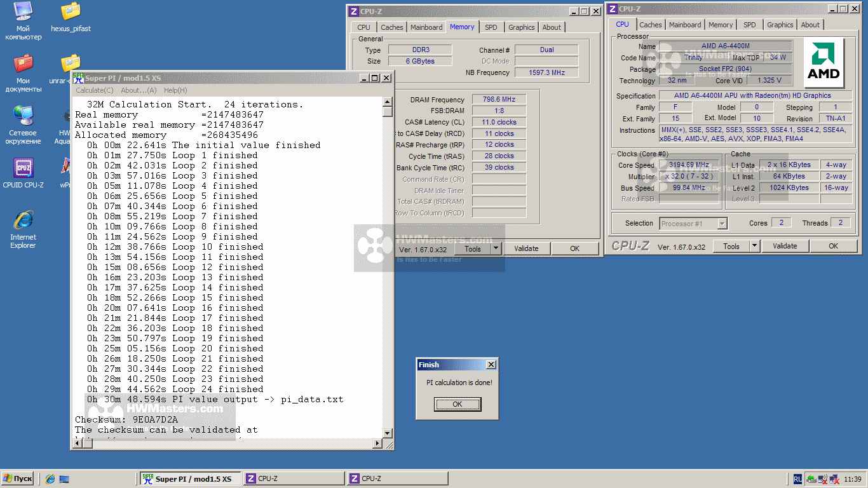
Task: Open About tab in right CPU-Z window
Action: pyautogui.click(x=810, y=25)
